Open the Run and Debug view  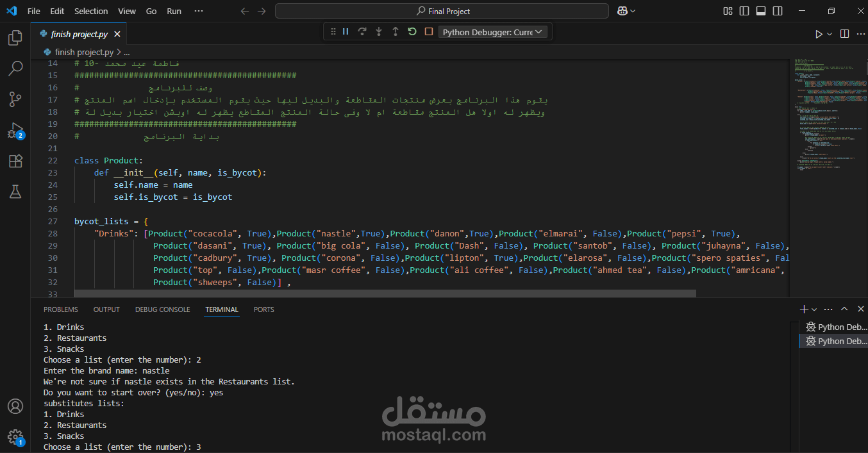coord(15,131)
